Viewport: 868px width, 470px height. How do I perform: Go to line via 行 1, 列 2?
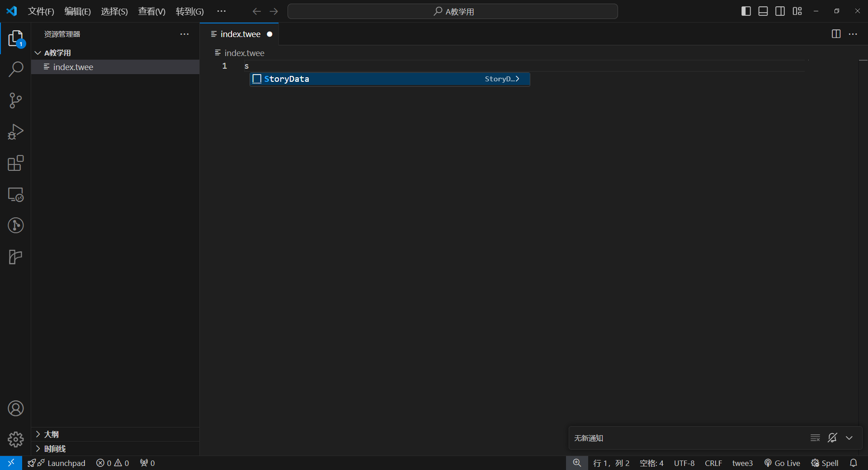611,463
